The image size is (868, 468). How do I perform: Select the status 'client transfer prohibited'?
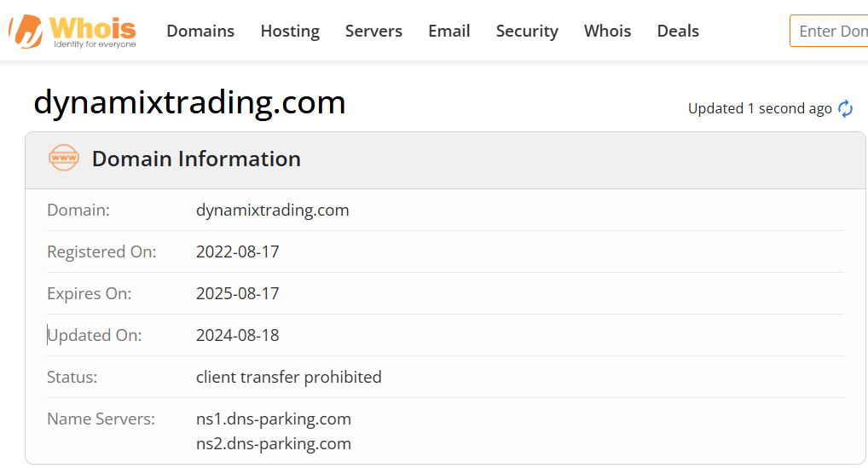tap(288, 377)
